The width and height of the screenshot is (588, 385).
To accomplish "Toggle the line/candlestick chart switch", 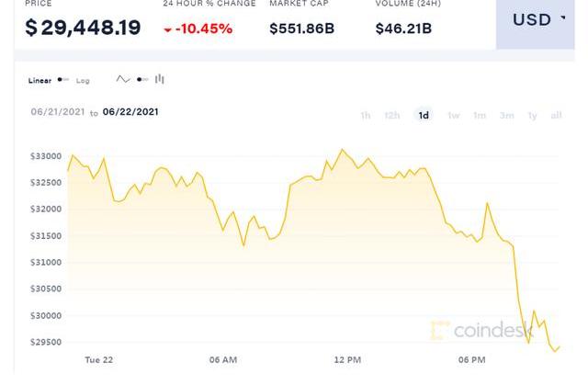I will 141,80.
